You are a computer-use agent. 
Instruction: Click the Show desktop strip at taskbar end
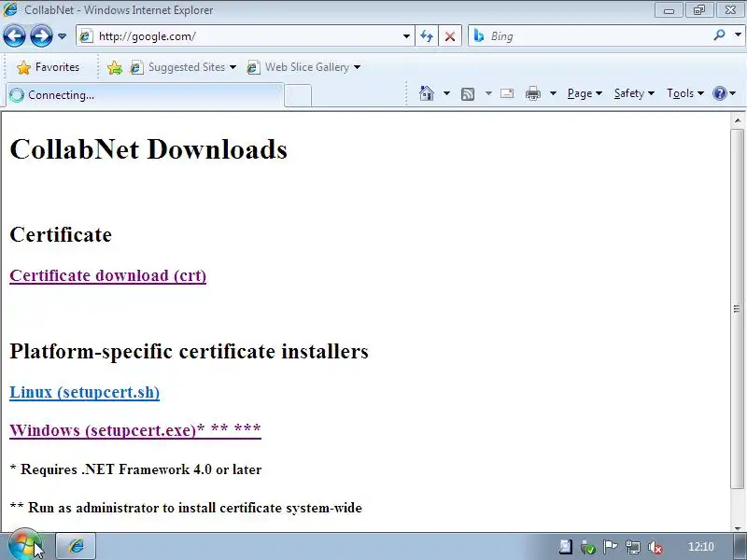(x=741, y=546)
